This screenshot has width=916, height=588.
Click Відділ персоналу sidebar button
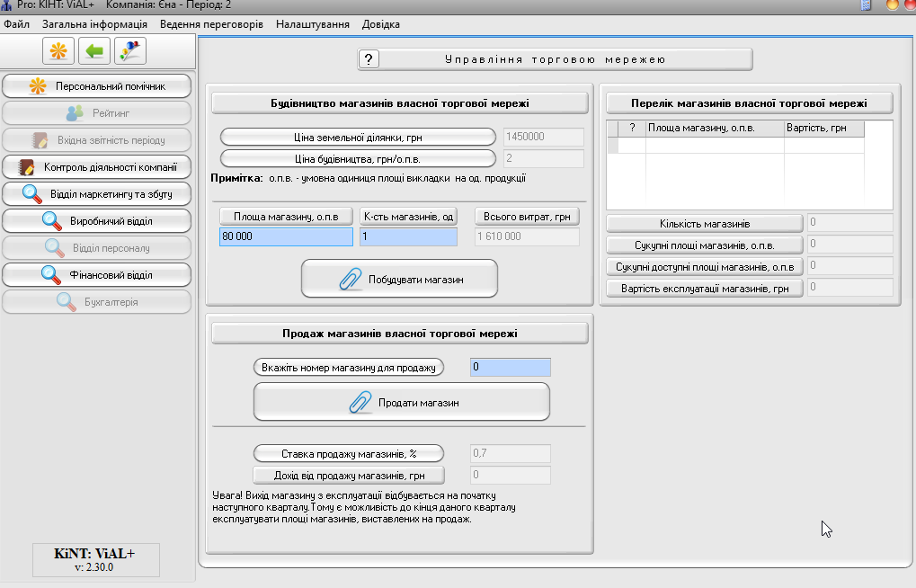tap(97, 248)
